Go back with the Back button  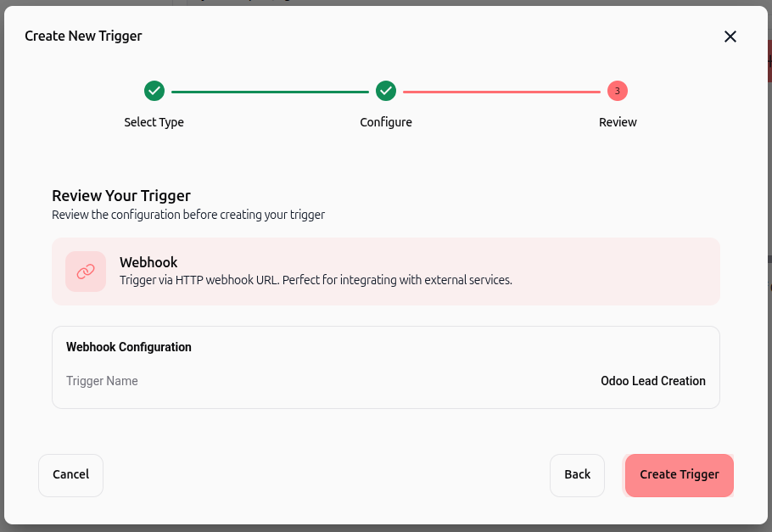tap(577, 475)
